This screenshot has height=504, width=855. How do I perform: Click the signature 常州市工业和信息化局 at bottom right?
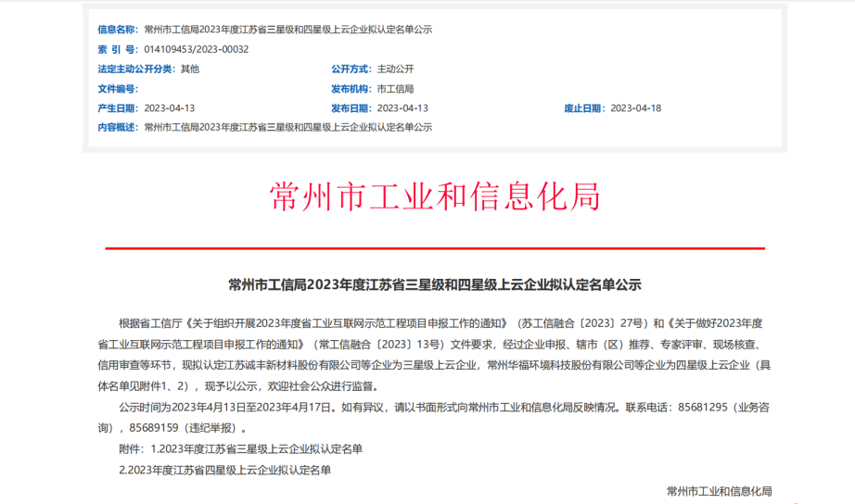click(x=720, y=491)
